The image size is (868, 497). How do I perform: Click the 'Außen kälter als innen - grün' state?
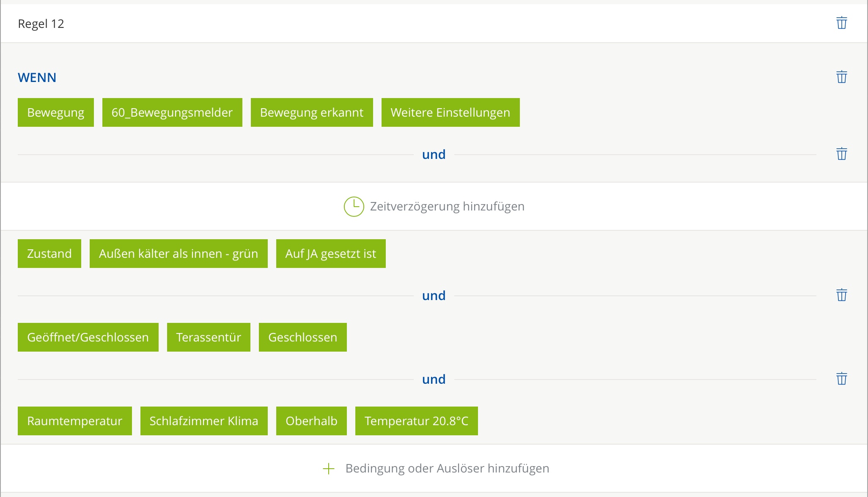[179, 254]
